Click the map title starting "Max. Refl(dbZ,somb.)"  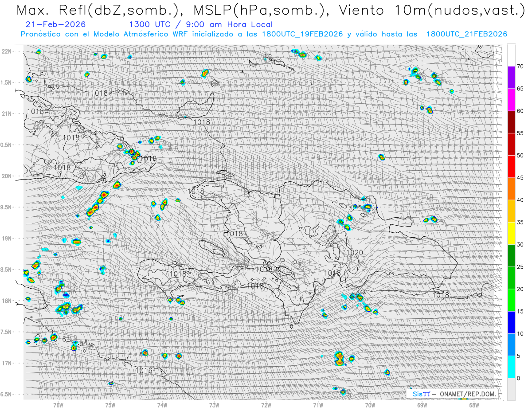pos(271,10)
